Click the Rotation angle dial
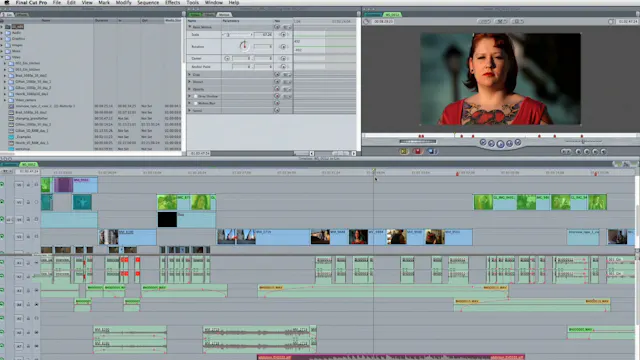Screen dimensions: 640x360 (x=244, y=46)
